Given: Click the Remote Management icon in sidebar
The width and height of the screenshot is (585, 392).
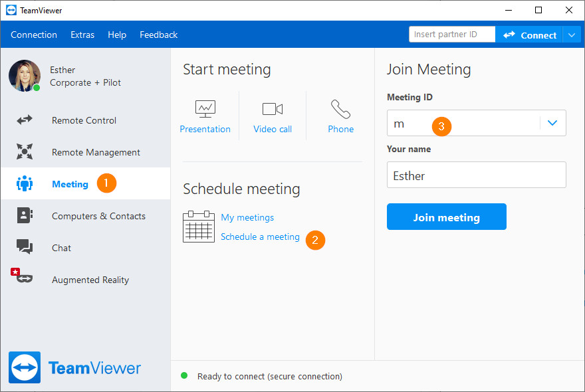Looking at the screenshot, I should pos(25,151).
